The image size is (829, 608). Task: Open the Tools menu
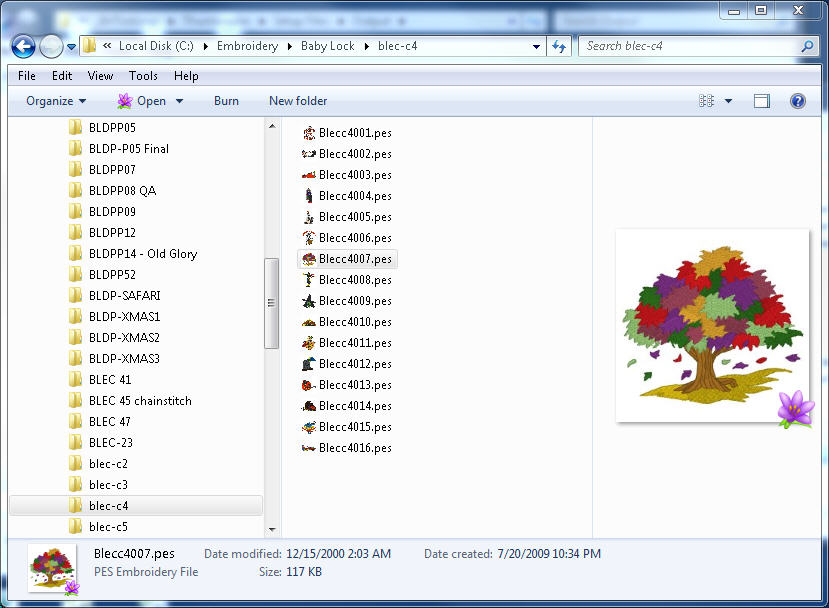point(143,76)
